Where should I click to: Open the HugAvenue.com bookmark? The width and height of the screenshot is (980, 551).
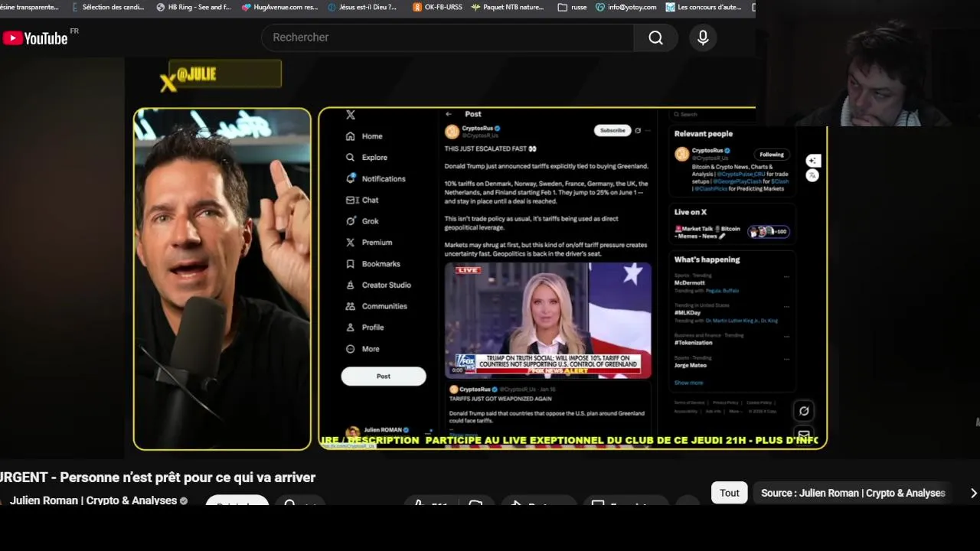(x=279, y=7)
